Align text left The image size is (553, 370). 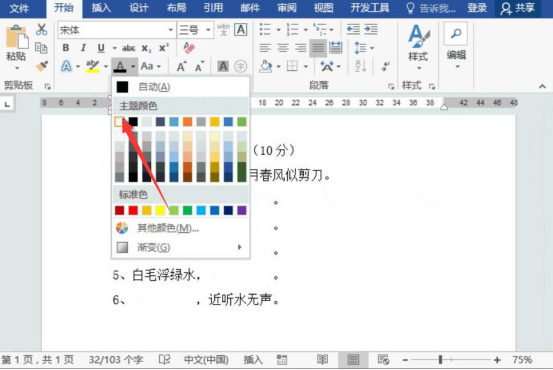coord(265,48)
